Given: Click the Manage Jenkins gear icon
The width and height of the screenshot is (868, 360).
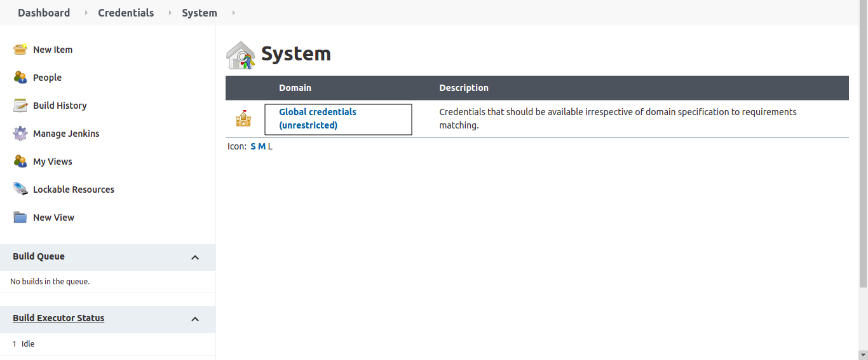Looking at the screenshot, I should (20, 134).
